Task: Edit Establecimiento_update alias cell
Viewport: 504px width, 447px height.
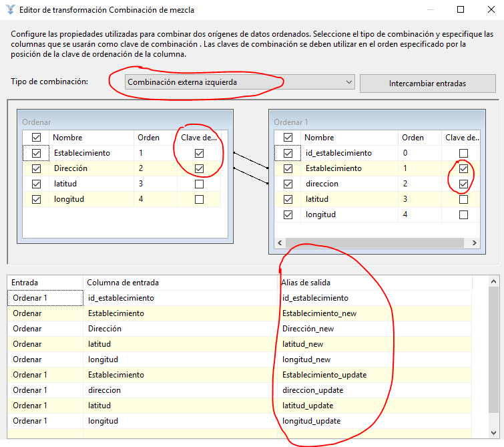Action: 374,375
